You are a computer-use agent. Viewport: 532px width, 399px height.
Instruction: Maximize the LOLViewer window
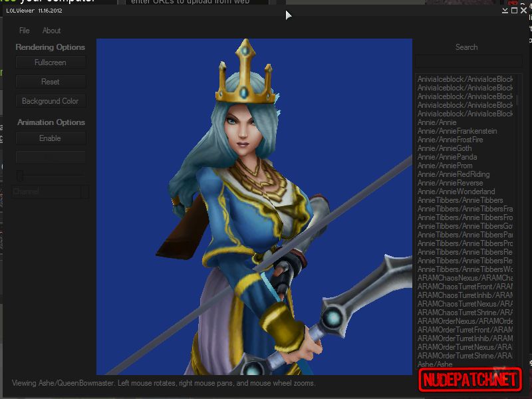point(514,11)
